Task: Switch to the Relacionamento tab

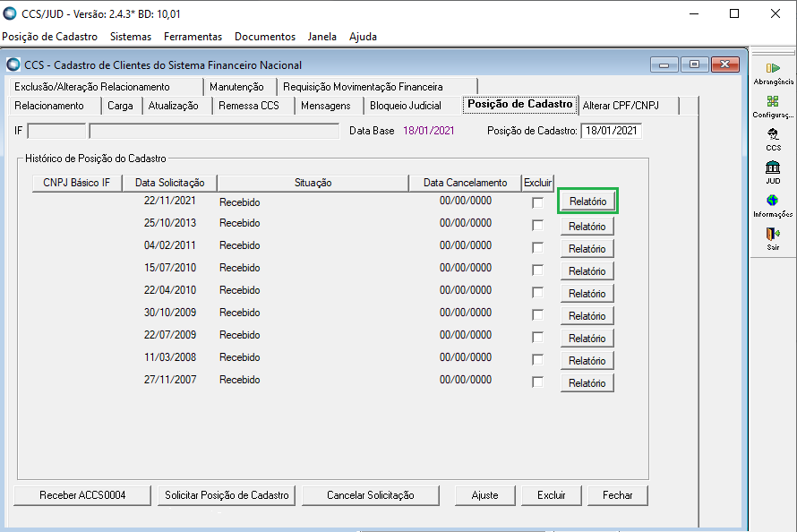Action: point(55,106)
